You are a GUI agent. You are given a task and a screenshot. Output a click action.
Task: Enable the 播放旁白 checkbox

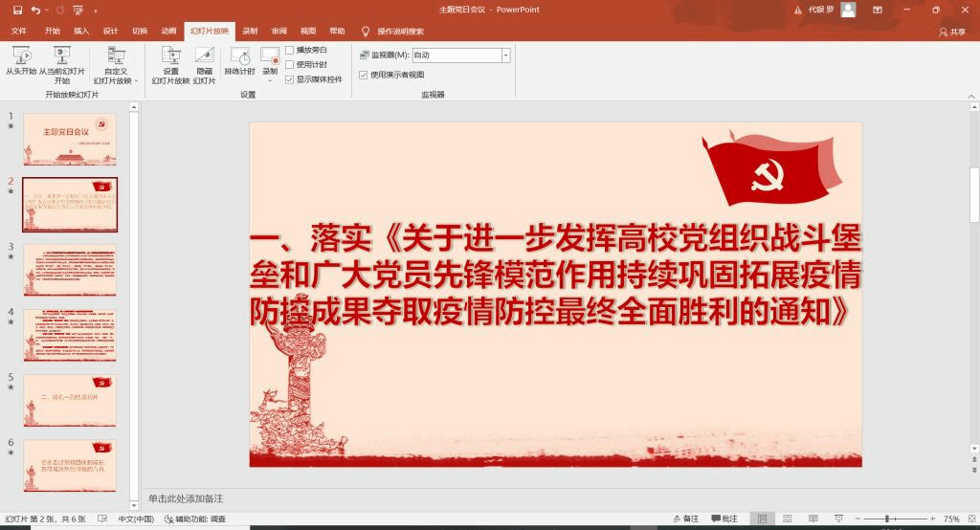click(290, 50)
